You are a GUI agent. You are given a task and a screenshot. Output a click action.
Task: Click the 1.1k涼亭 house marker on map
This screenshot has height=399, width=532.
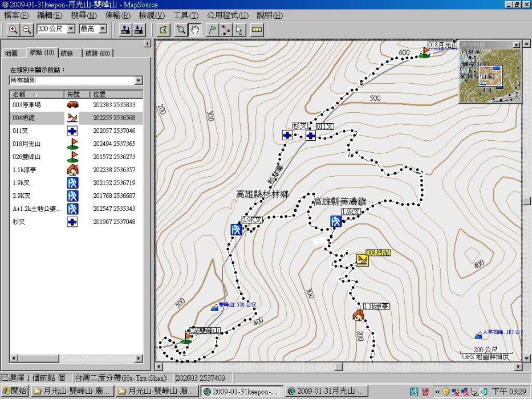point(358,315)
